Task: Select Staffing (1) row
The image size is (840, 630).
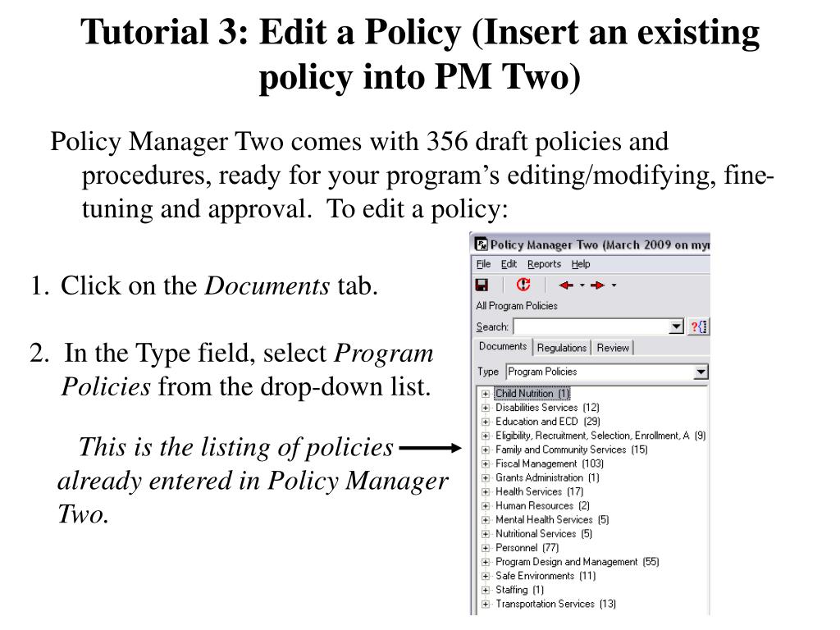Action: click(519, 589)
